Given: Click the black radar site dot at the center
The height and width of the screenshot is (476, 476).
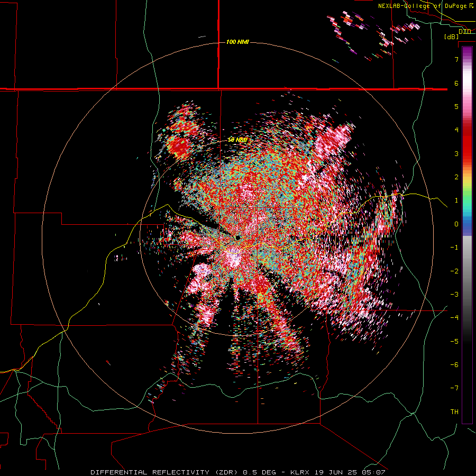Looking at the screenshot, I should (x=238, y=237).
